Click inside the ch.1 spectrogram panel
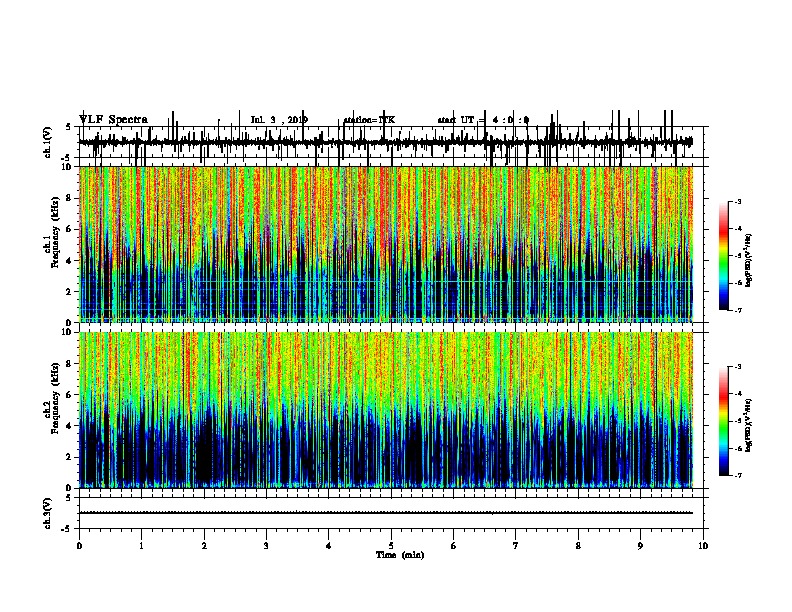 386,244
